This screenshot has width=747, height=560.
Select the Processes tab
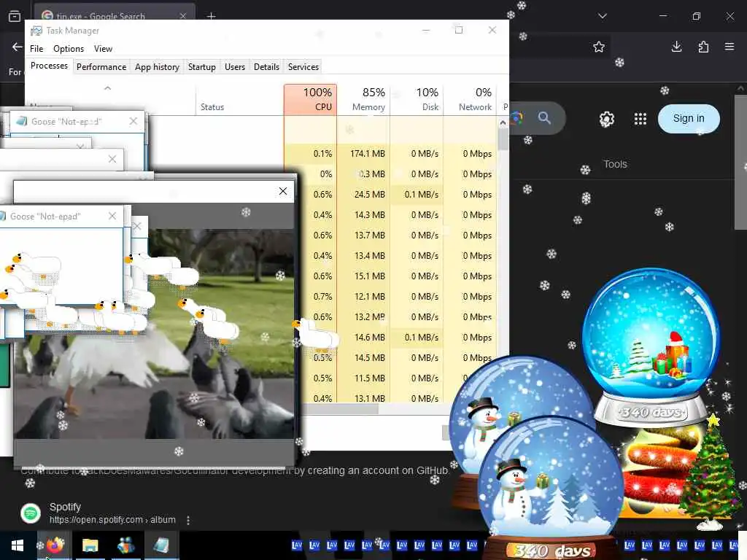49,66
